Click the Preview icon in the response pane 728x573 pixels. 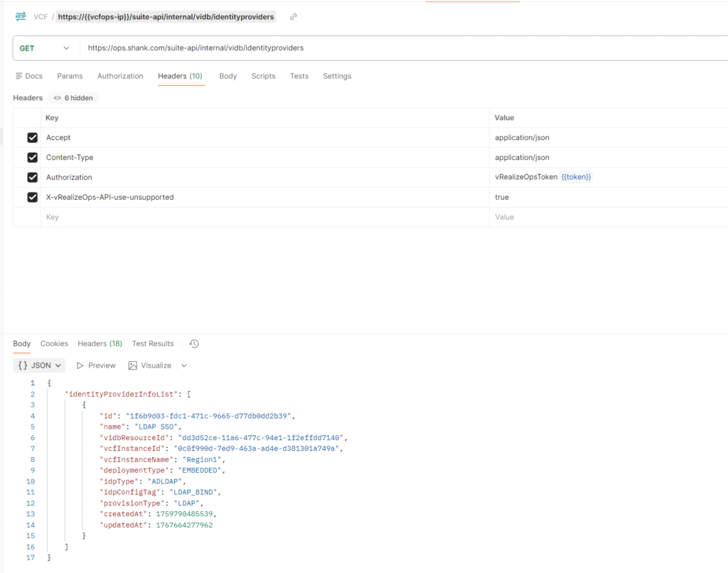tap(80, 365)
